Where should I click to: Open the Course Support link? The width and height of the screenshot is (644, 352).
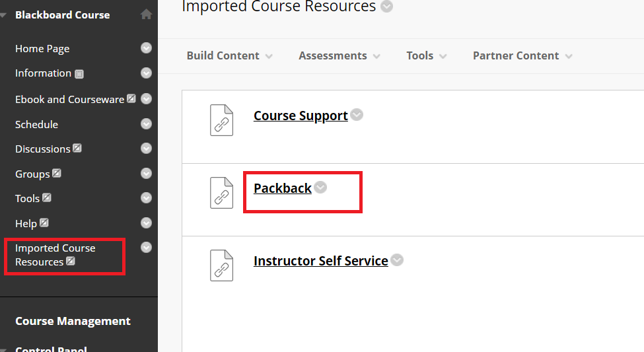click(x=301, y=116)
